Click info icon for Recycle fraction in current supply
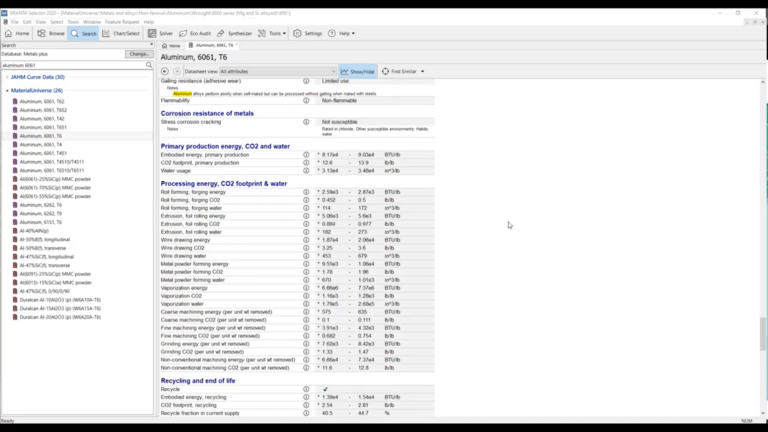This screenshot has width=768, height=432. click(306, 413)
